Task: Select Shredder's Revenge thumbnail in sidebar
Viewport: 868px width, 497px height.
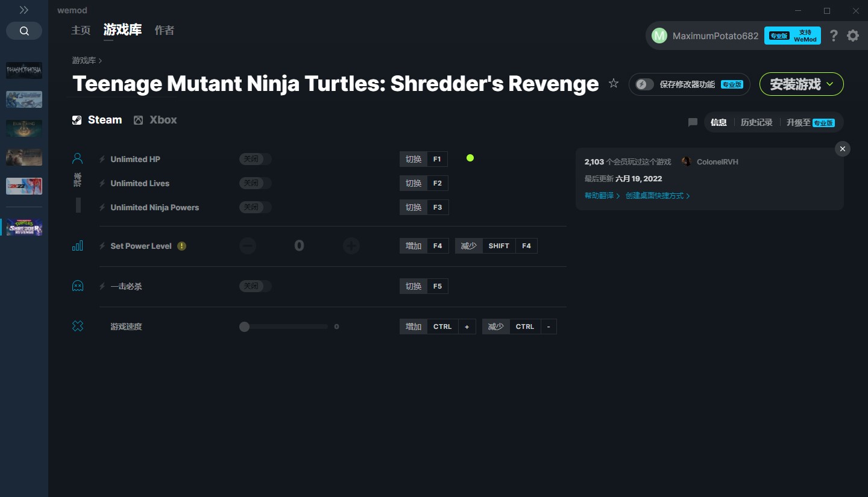Action: click(x=24, y=227)
